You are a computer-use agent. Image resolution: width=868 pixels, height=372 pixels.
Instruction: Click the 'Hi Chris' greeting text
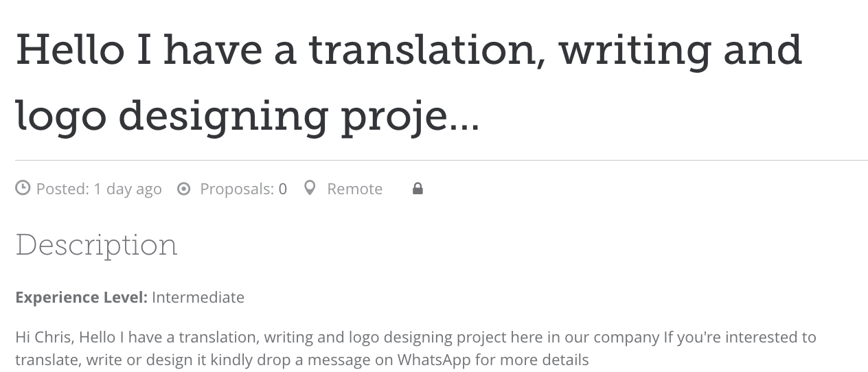[x=45, y=337]
